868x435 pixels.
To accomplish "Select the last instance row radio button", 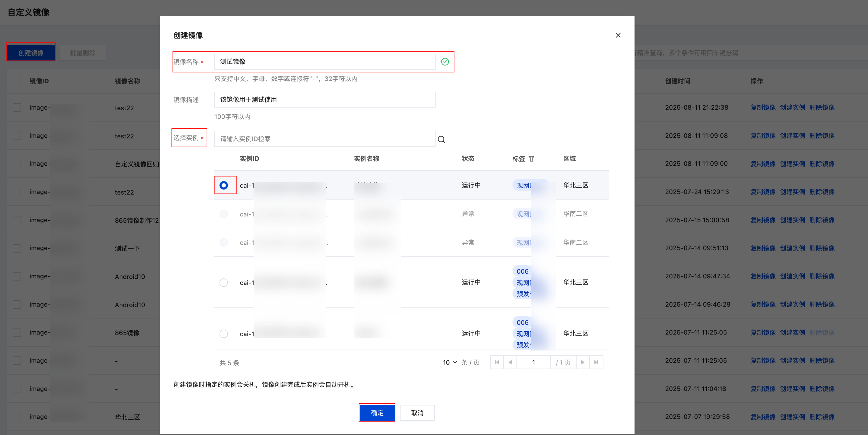I will pos(223,333).
